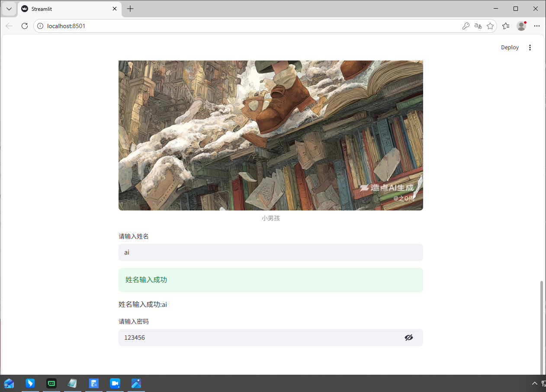
Task: Click the '小男孩' image caption
Action: pyautogui.click(x=271, y=219)
